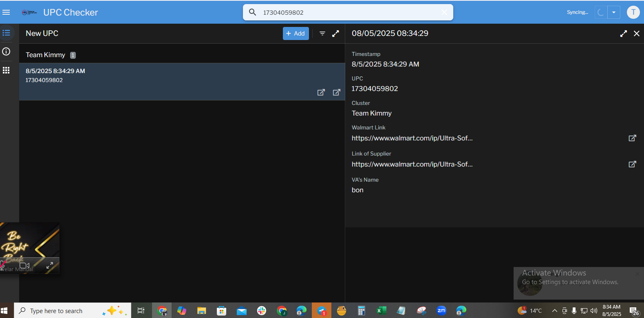
Task: Collapse the Team Kimmy group header
Action: coord(46,55)
